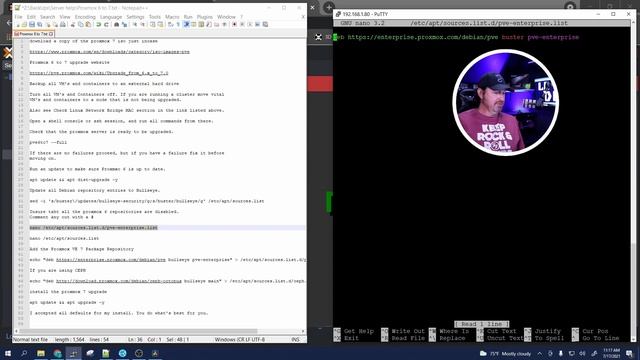
Task: Click the Redo icon in Notepad++
Action: (106, 24)
